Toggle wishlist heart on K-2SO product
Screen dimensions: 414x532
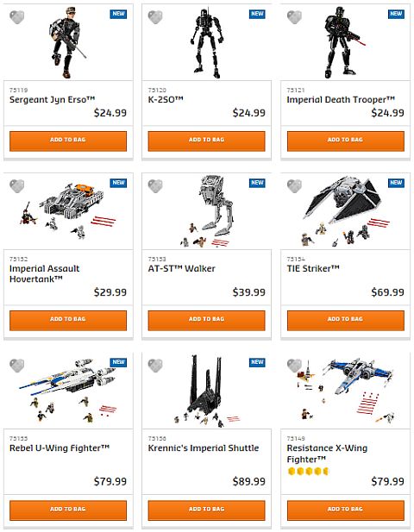[155, 17]
